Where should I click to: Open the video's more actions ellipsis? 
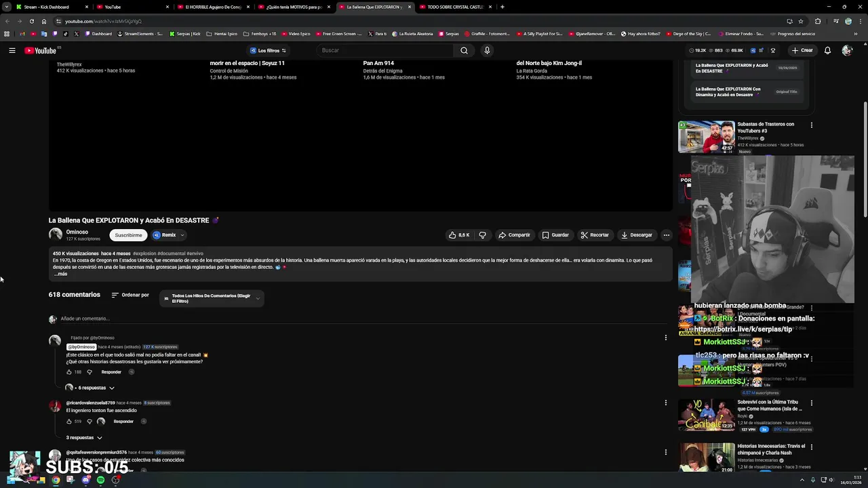pos(666,235)
